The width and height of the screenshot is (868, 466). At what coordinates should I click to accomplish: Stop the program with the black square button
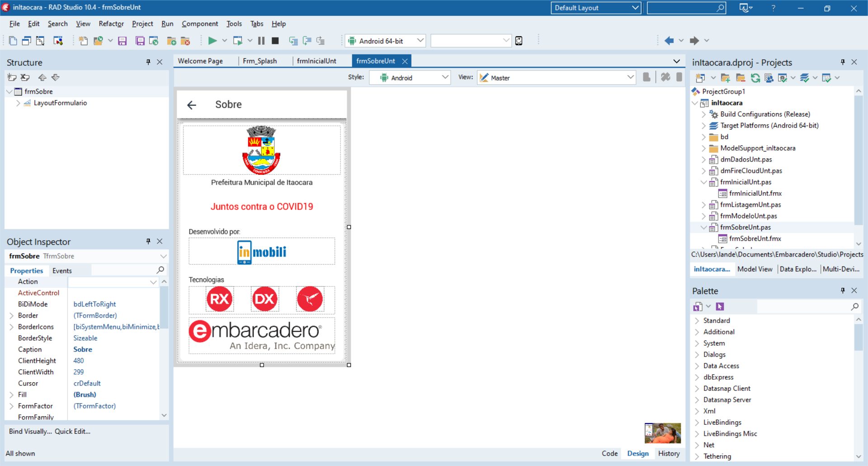pyautogui.click(x=275, y=41)
